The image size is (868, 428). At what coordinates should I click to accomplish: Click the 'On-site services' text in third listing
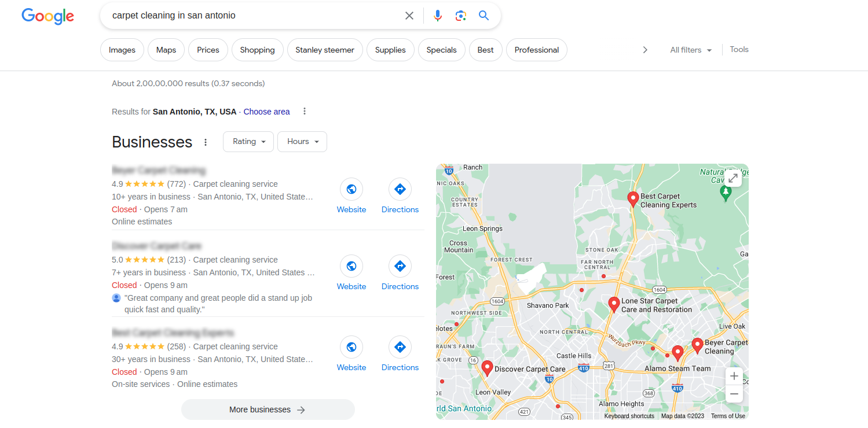click(141, 384)
